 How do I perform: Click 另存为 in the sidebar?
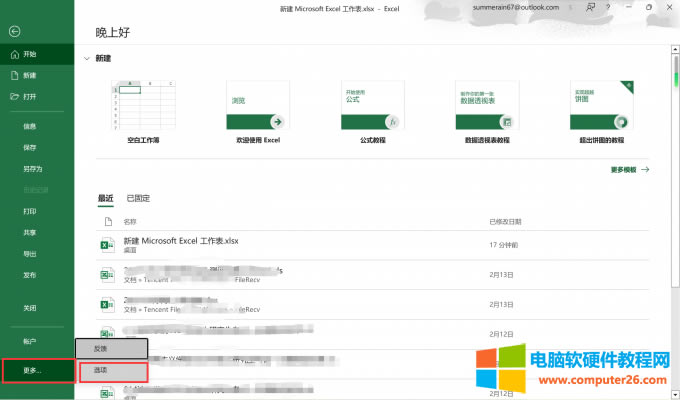coord(33,168)
